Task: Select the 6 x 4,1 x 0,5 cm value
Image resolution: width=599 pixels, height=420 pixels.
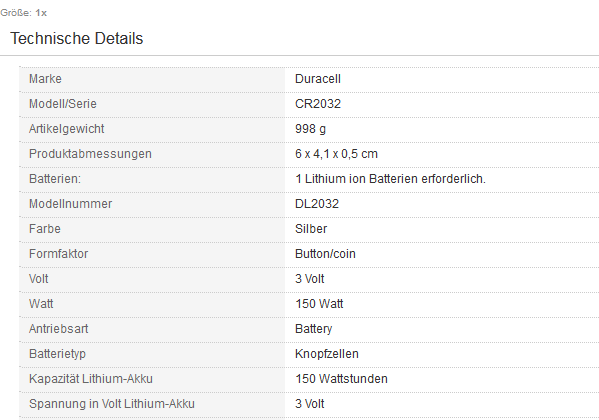Action: click(336, 154)
